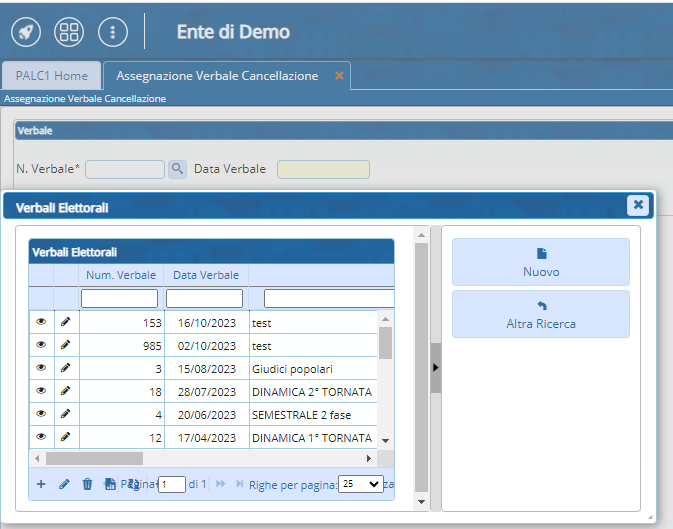Close the Assegnazione Verbale Cancellazione tab

339,76
